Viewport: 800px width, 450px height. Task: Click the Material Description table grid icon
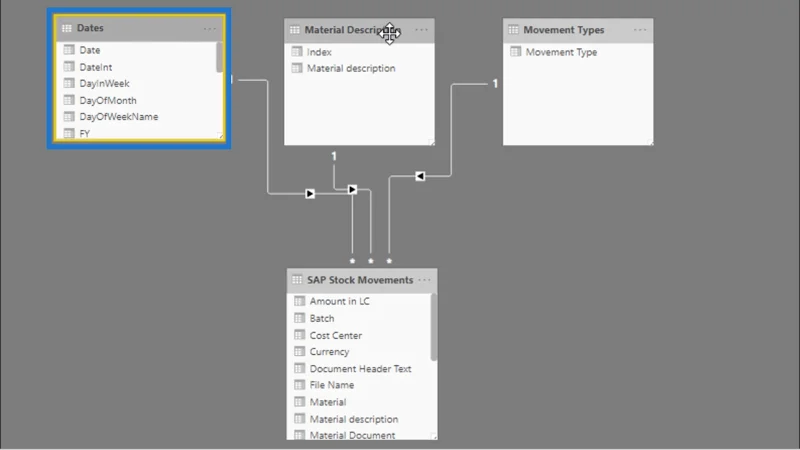(294, 30)
